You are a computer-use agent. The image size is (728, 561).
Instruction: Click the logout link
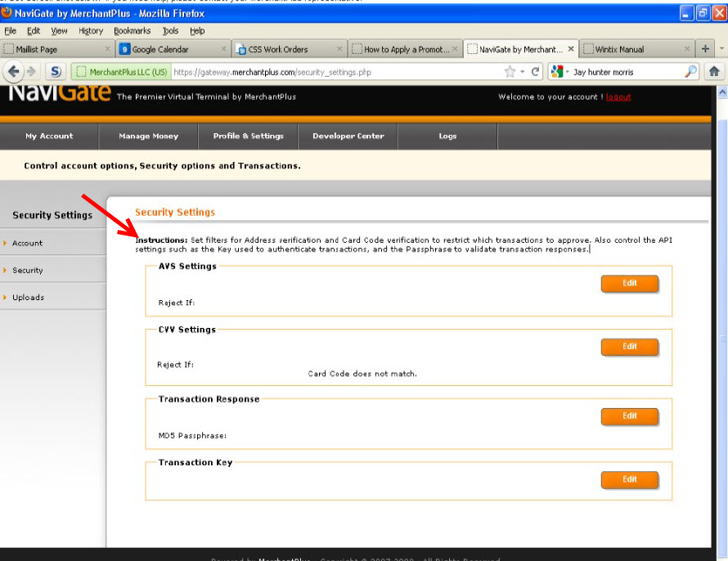pos(618,97)
